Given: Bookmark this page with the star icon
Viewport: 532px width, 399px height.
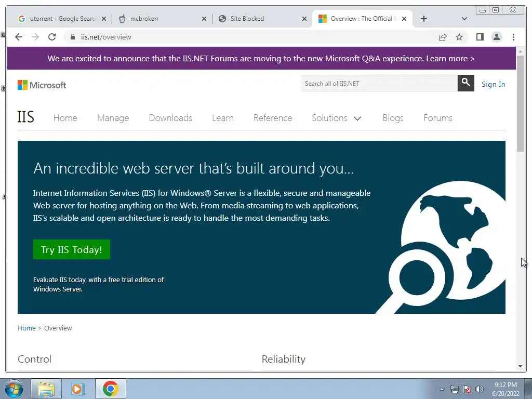Looking at the screenshot, I should 459,37.
